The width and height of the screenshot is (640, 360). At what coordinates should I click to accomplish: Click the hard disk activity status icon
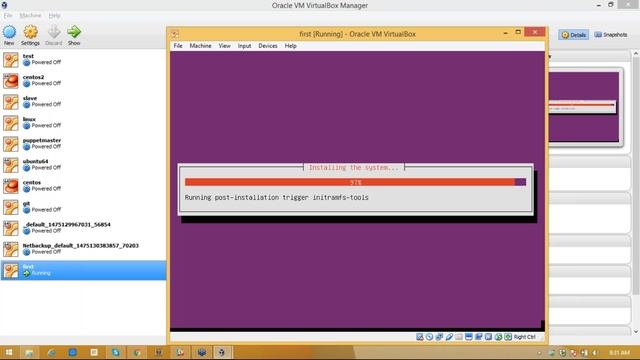pos(420,337)
